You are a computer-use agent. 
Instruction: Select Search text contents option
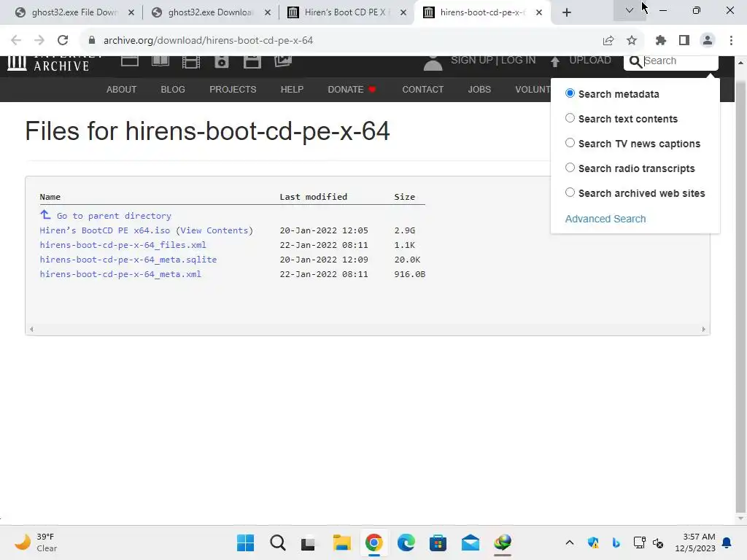click(570, 118)
